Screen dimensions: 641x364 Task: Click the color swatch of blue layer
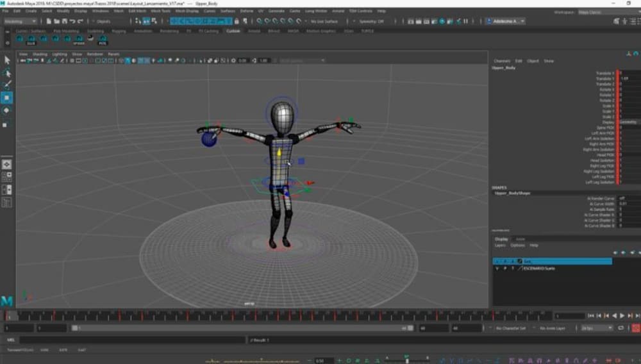click(x=520, y=261)
